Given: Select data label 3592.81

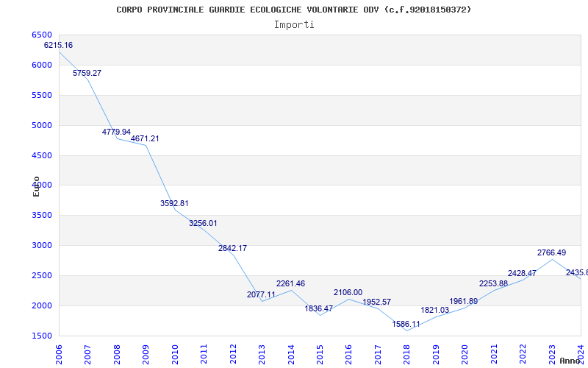Looking at the screenshot, I should (x=174, y=203).
